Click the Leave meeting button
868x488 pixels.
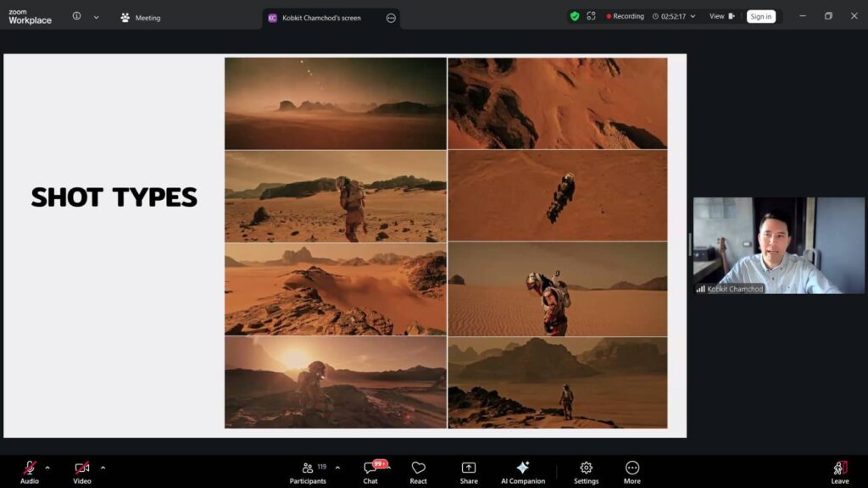click(840, 473)
